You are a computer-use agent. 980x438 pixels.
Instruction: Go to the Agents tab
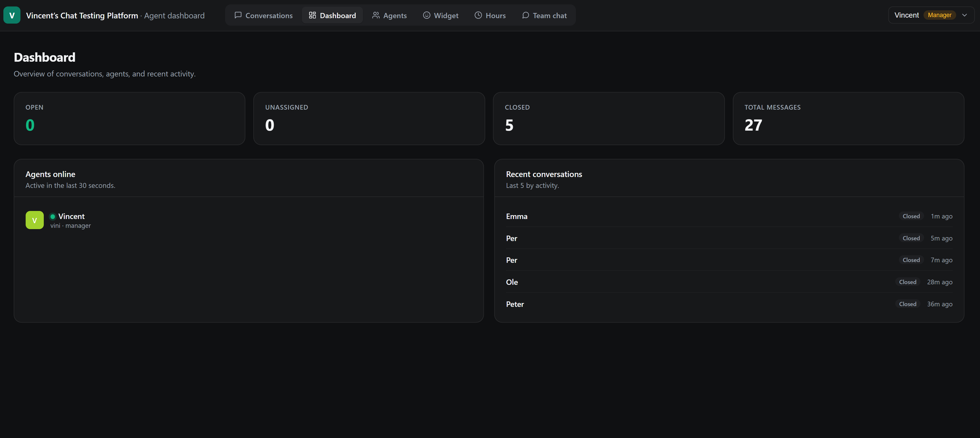point(389,15)
